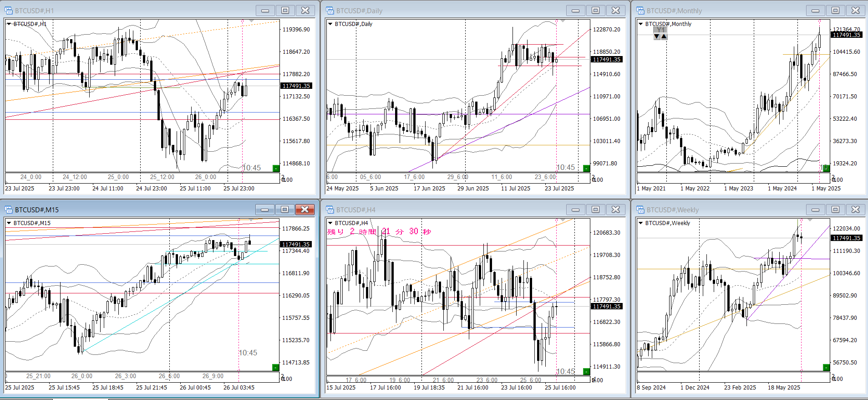Click the green minus button in H4 chart
Screen dimensions: 868x400
586,372
